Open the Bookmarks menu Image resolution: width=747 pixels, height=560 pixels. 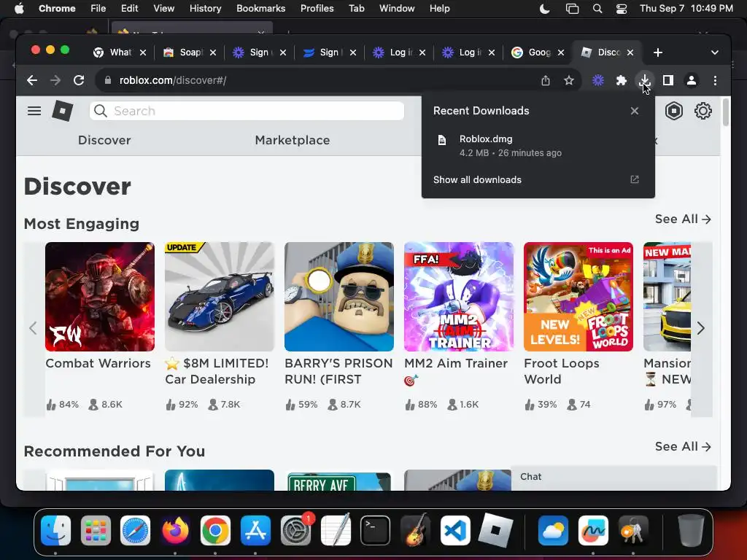click(260, 9)
